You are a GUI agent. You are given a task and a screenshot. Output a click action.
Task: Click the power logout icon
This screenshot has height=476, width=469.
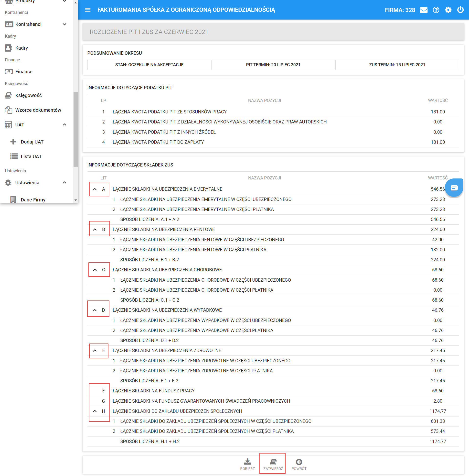coord(460,10)
